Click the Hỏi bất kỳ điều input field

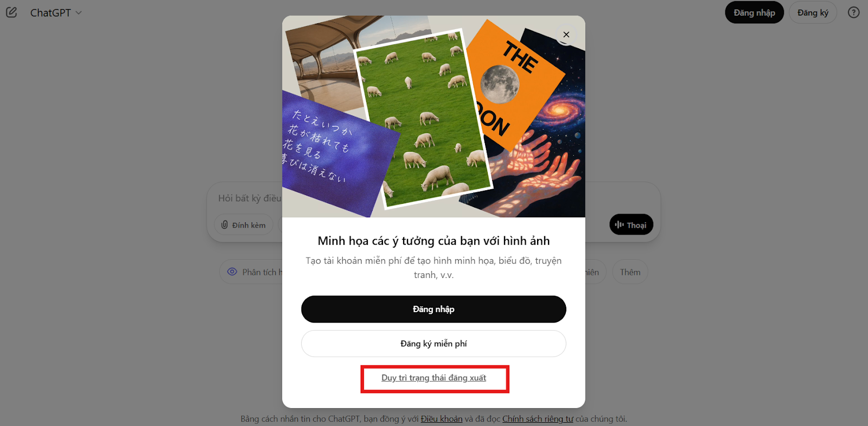(250, 198)
